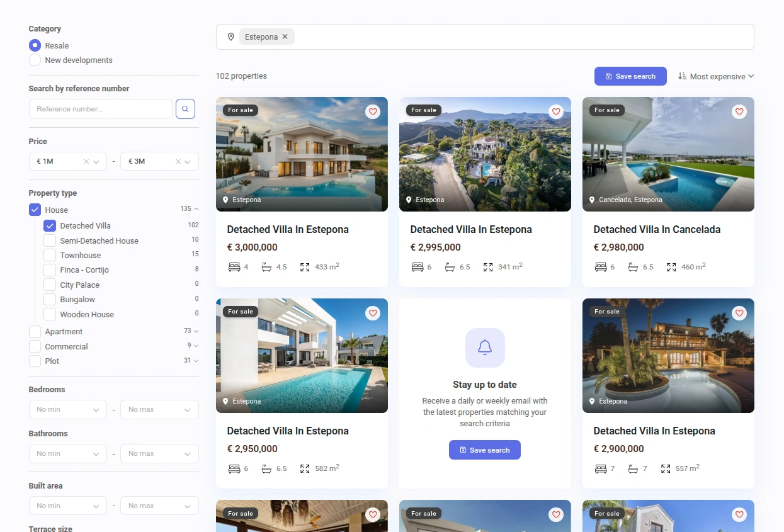The width and height of the screenshot is (784, 532).
Task: Uncheck the House property type checkbox
Action: click(35, 210)
